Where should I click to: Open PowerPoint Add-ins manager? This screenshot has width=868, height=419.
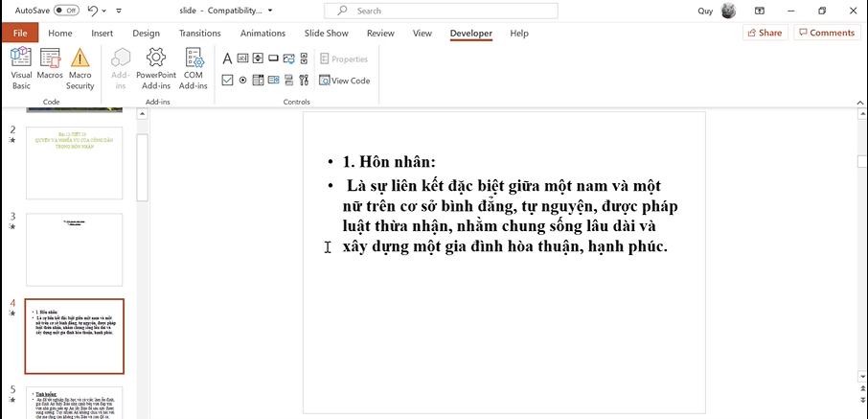tap(155, 68)
